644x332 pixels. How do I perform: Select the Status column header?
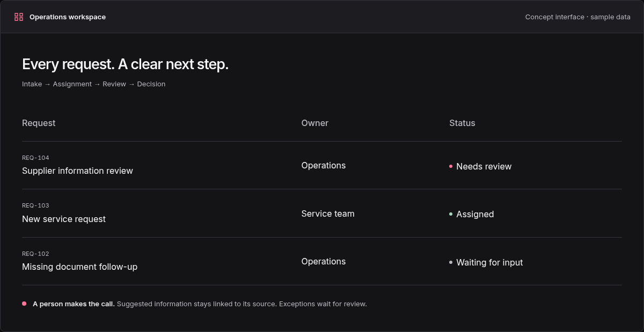(x=462, y=123)
